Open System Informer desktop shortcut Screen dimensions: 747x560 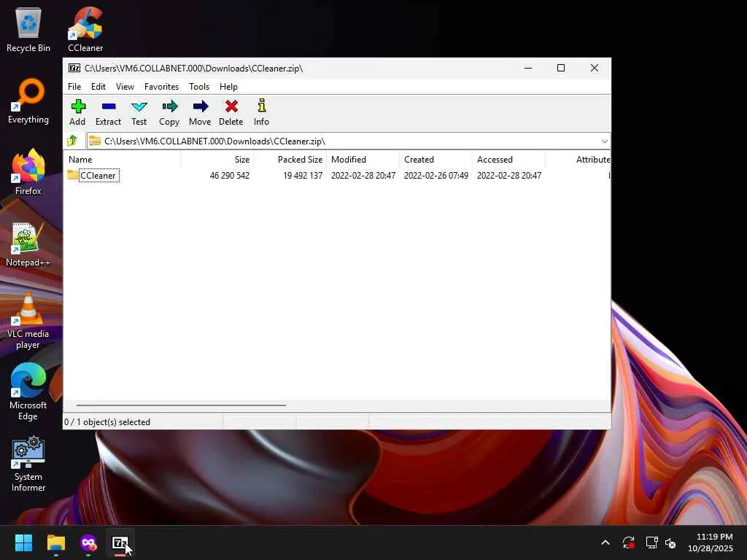[x=28, y=464]
